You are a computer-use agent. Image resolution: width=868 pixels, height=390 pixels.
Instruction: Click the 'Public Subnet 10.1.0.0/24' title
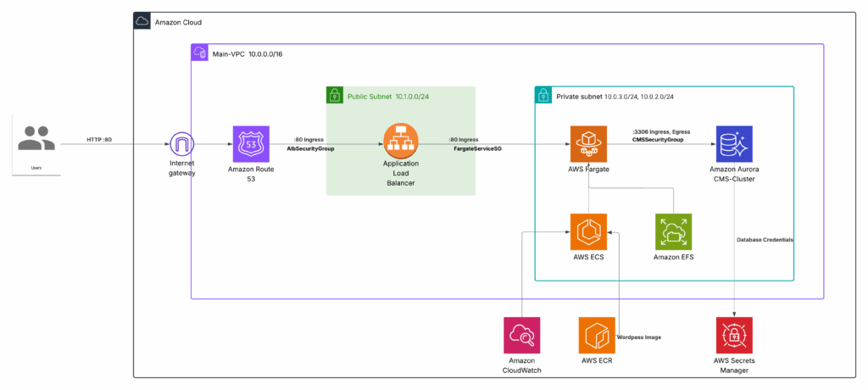(388, 97)
